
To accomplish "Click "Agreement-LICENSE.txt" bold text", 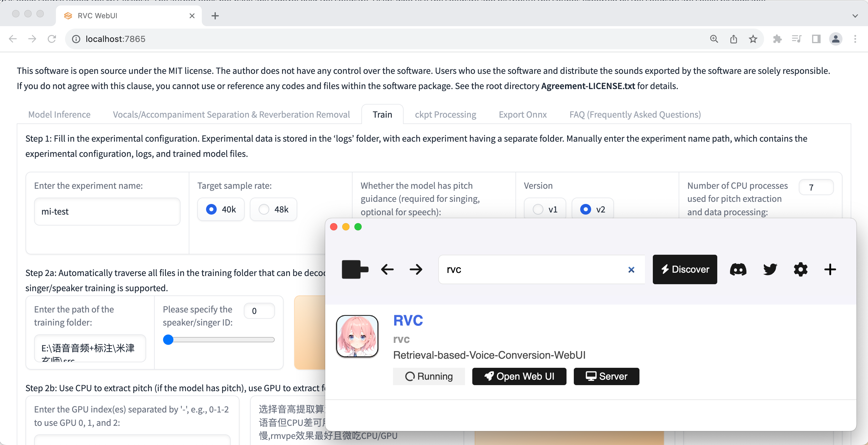I will [x=588, y=86].
